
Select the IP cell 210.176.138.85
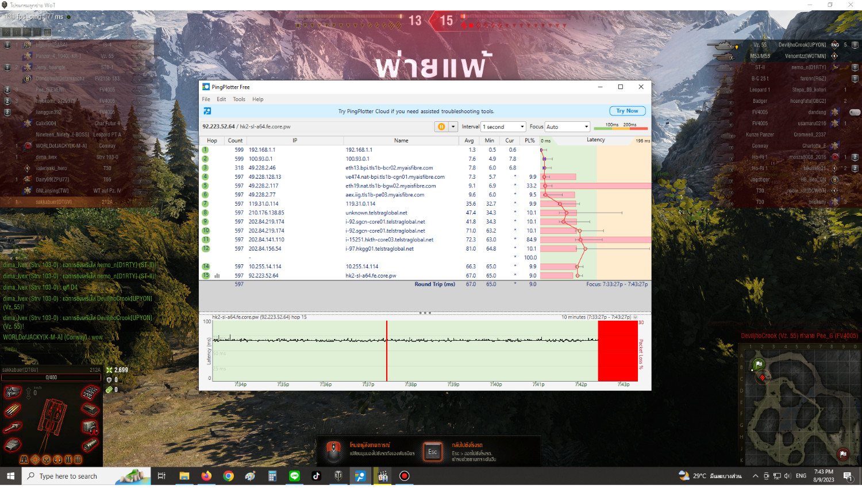pyautogui.click(x=266, y=213)
